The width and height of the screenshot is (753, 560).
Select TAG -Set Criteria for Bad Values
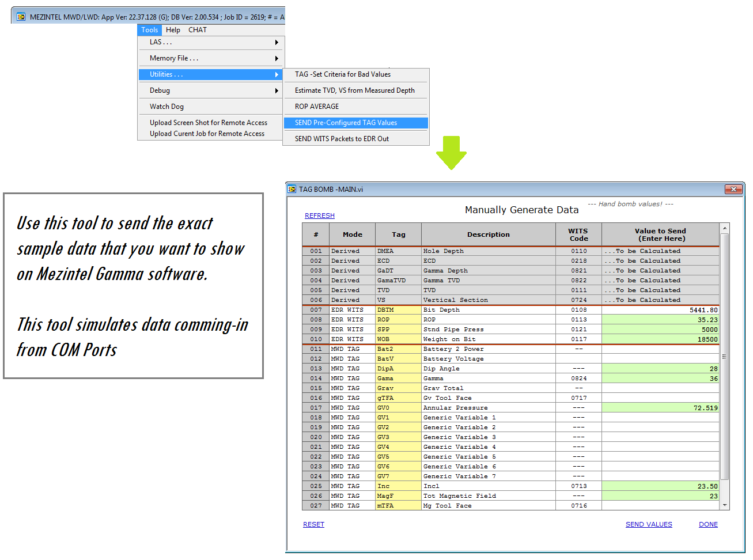point(356,74)
